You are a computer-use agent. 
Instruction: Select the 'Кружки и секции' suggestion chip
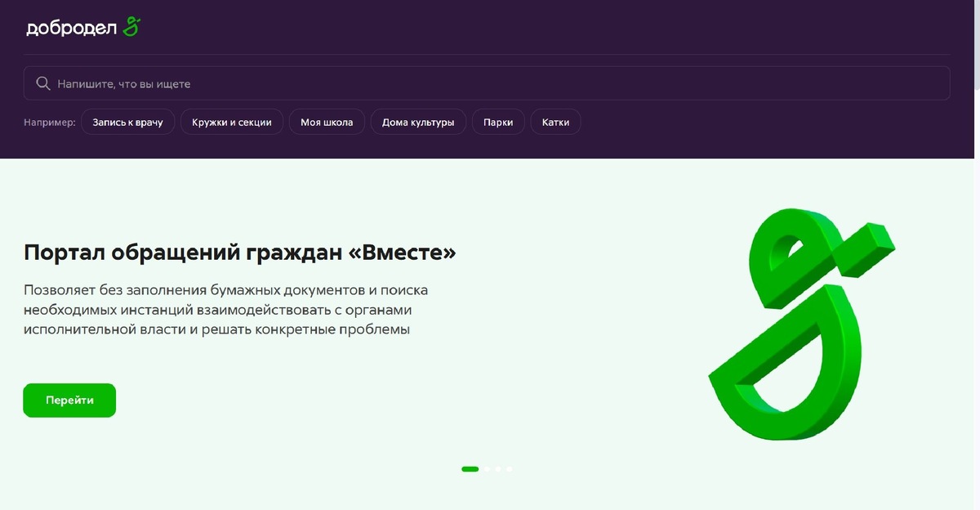coord(232,123)
